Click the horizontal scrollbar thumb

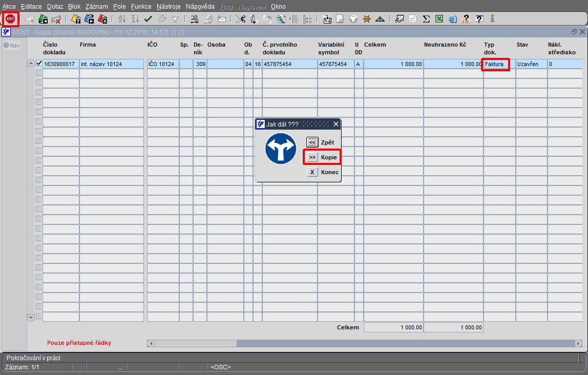tap(195, 343)
